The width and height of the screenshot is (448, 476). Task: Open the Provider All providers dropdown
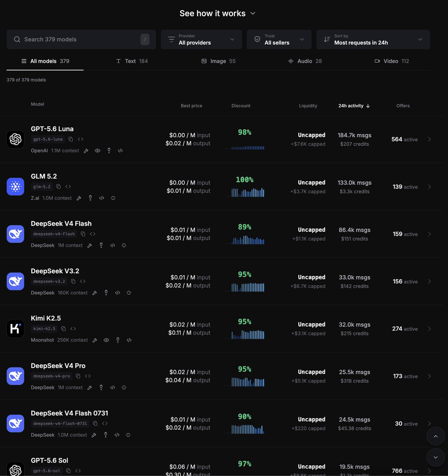tap(201, 39)
